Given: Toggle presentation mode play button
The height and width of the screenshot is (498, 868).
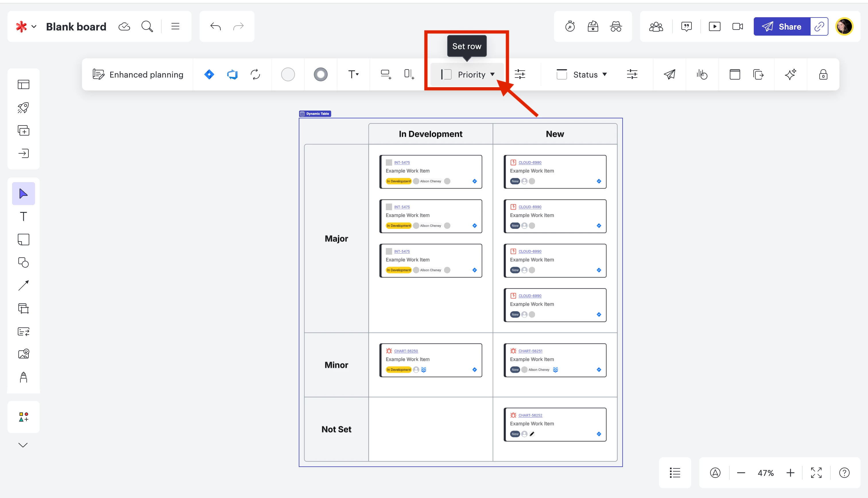Looking at the screenshot, I should point(714,26).
